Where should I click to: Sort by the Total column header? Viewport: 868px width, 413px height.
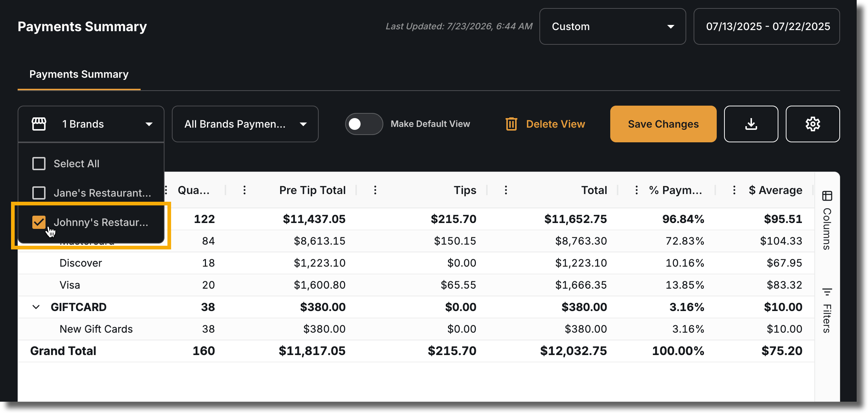[594, 190]
